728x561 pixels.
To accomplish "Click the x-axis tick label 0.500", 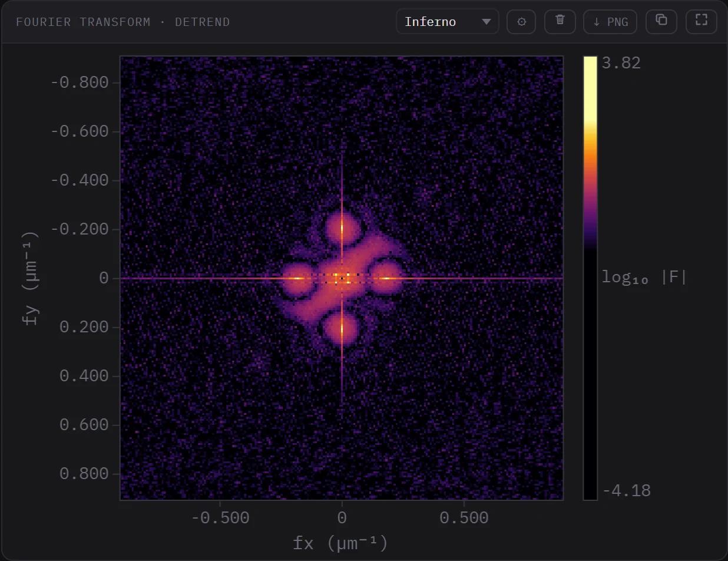I will point(464,518).
